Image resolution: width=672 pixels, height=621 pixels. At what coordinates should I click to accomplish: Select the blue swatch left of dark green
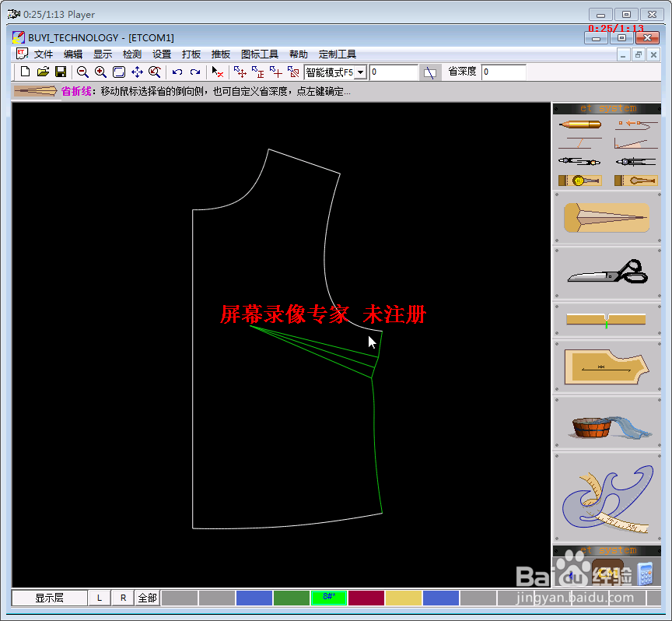point(254,598)
